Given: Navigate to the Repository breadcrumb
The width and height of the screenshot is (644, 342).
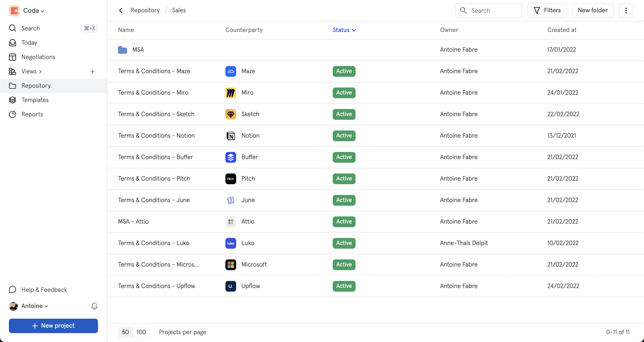Looking at the screenshot, I should [x=145, y=10].
